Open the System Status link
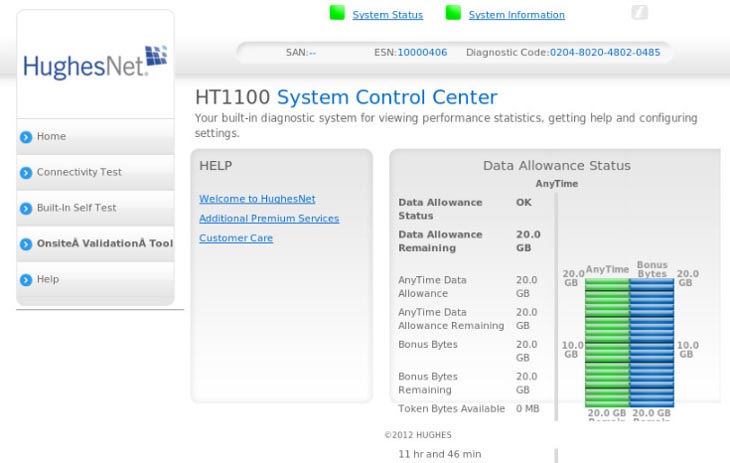730x463 pixels. pos(387,15)
